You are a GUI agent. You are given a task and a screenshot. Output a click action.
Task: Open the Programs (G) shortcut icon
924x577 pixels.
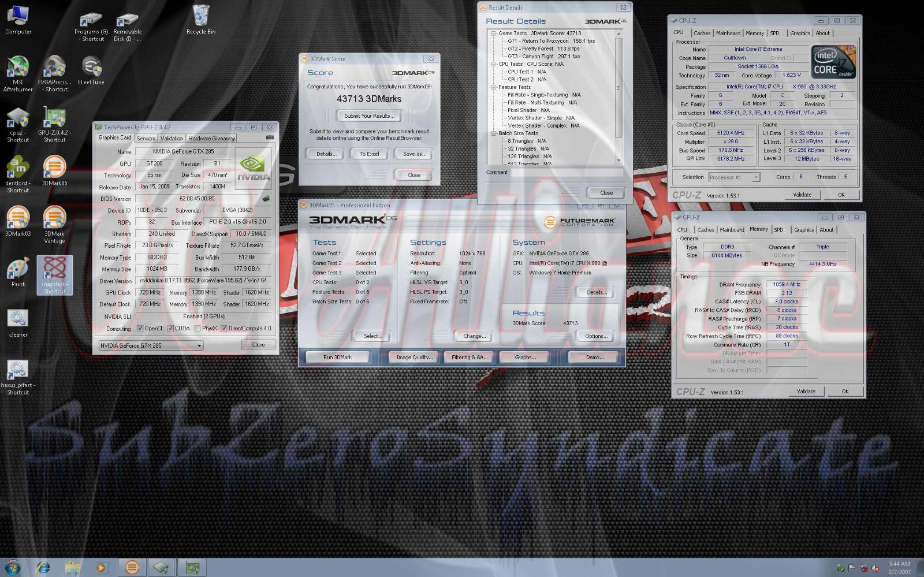coord(91,27)
